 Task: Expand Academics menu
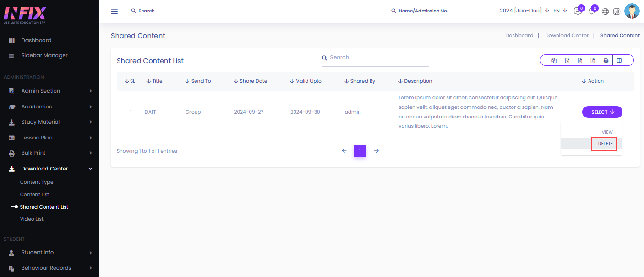coord(50,107)
